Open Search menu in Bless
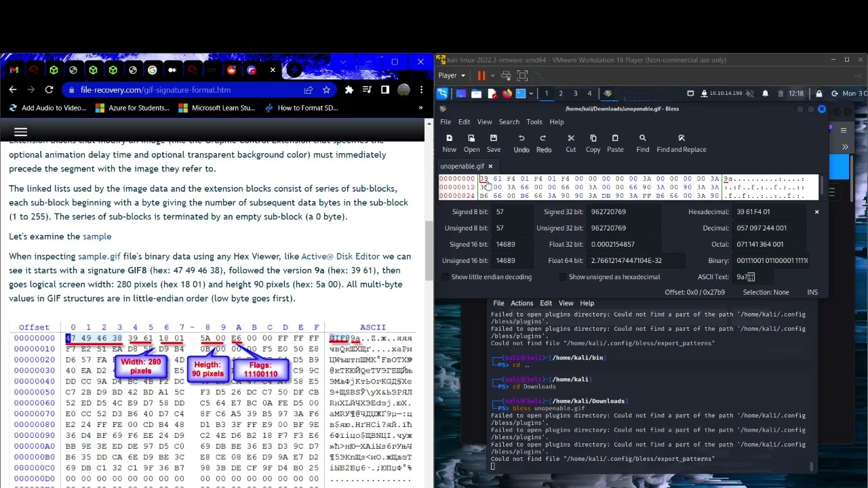 coord(509,122)
